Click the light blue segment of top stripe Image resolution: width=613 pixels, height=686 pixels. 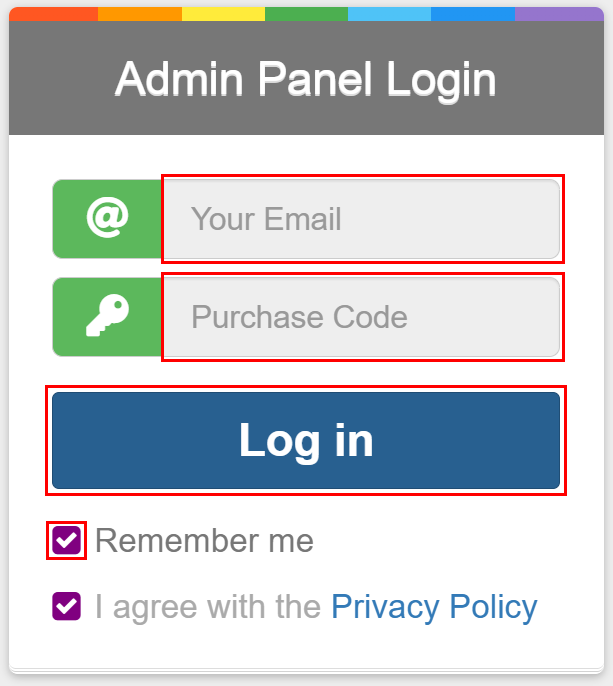point(389,14)
